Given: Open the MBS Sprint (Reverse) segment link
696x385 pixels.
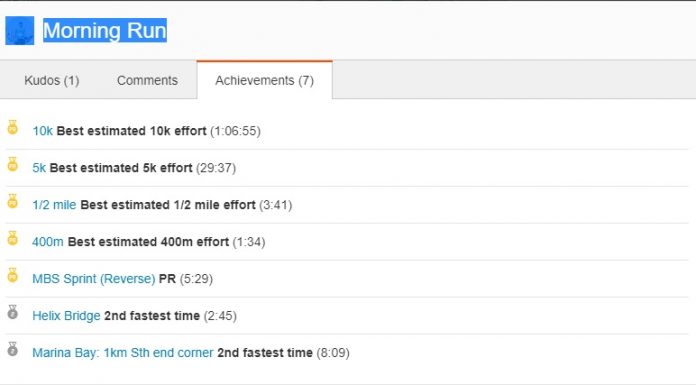Looking at the screenshot, I should coord(94,279).
